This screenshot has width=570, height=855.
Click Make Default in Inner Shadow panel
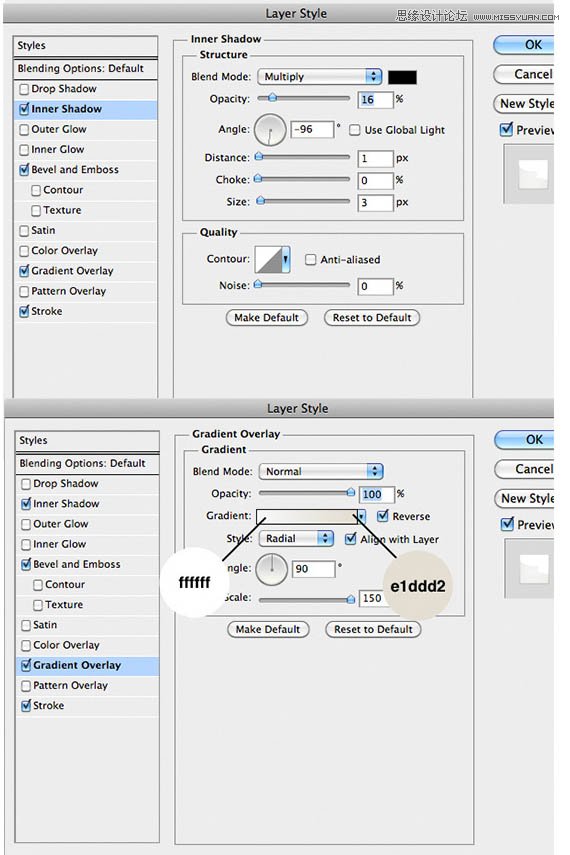tap(267, 317)
